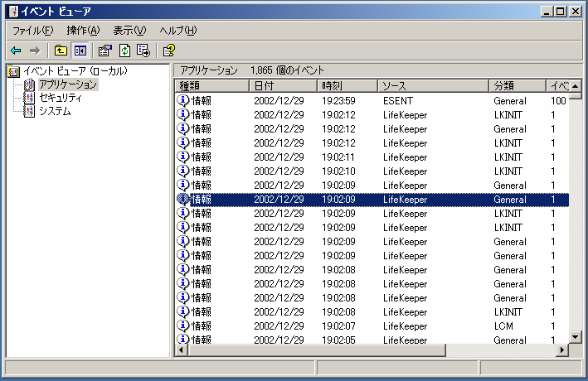Click the Up one level folder icon
The height and width of the screenshot is (381, 588).
pyautogui.click(x=61, y=51)
